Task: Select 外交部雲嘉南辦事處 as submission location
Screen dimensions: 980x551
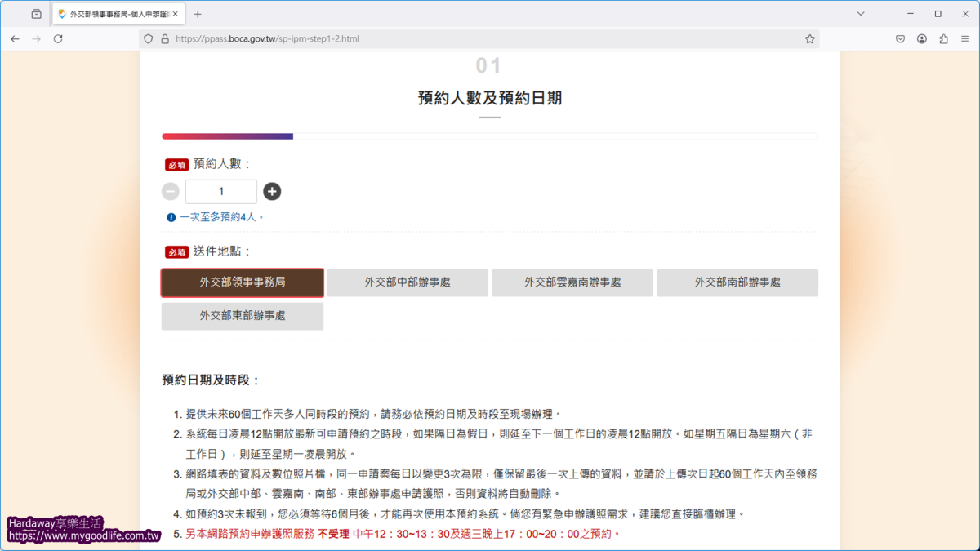Action: point(572,282)
